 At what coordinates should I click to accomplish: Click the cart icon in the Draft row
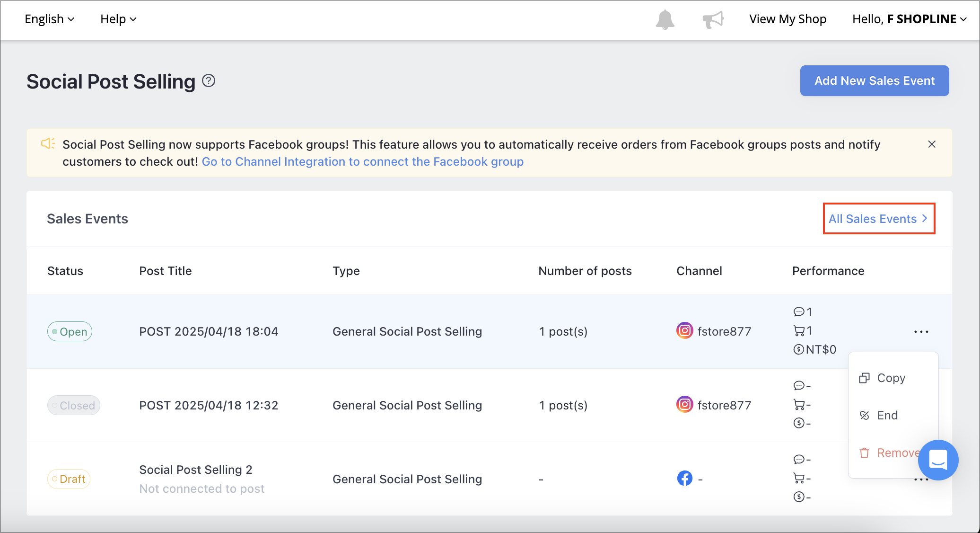pyautogui.click(x=798, y=479)
